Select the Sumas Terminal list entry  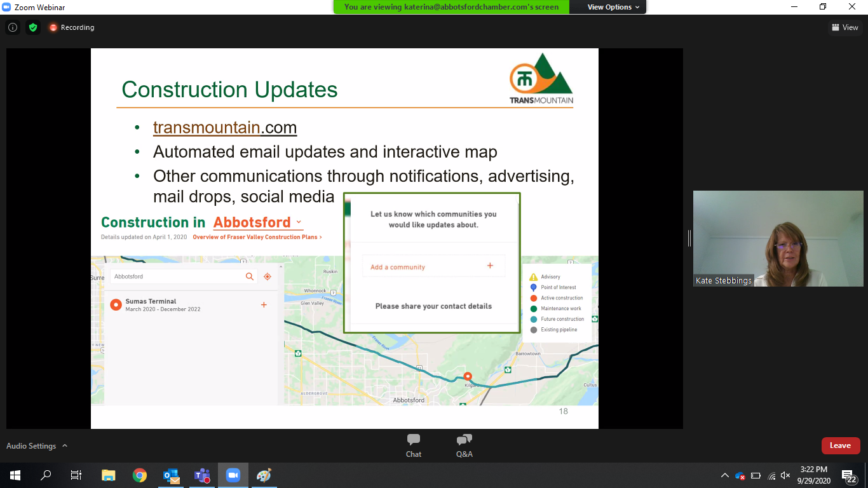[x=191, y=305]
